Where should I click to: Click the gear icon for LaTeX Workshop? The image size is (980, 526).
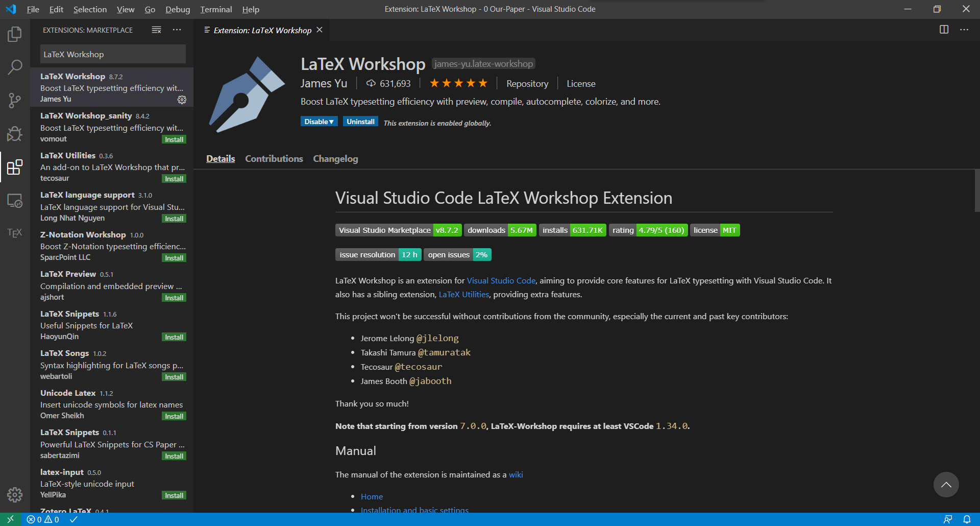coord(182,100)
